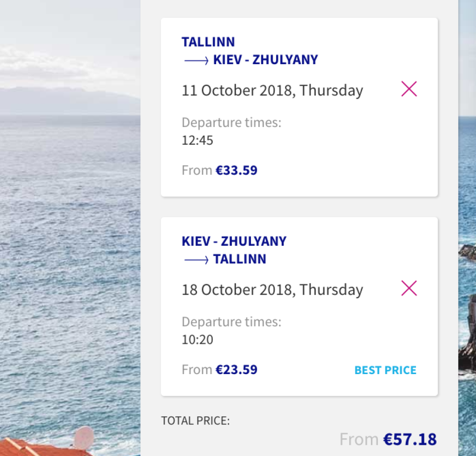Click the BEST PRICE badge
Image resolution: width=476 pixels, height=456 pixels.
click(385, 370)
